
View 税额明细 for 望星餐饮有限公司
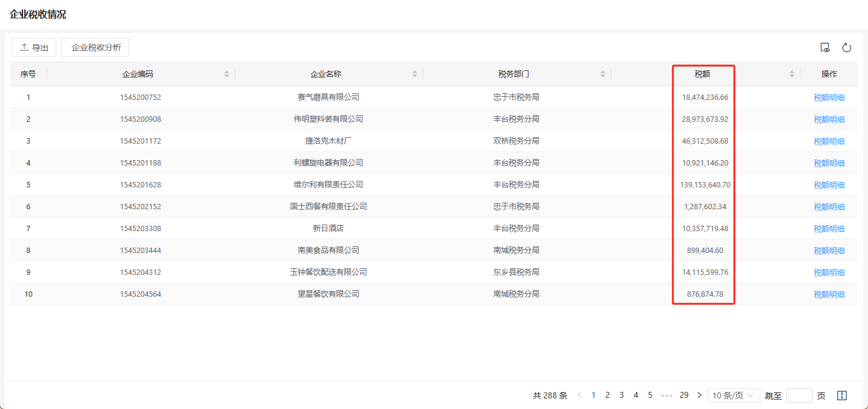pos(829,294)
